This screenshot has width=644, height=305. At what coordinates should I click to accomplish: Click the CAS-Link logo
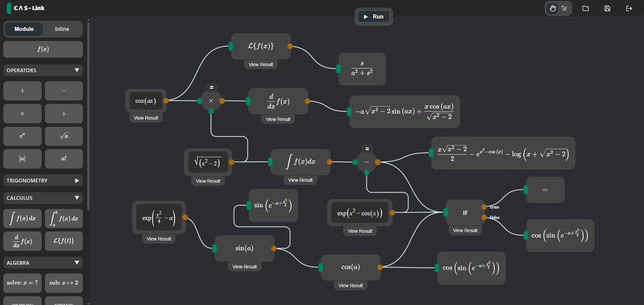(26, 8)
